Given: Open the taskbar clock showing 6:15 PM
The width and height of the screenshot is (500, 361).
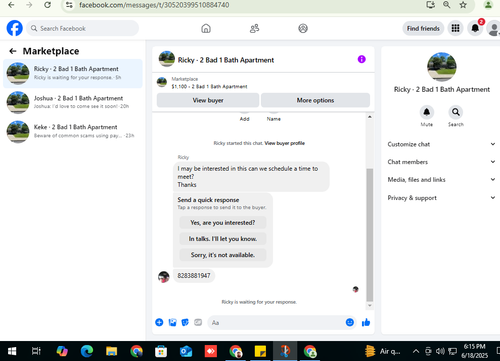Looking at the screenshot, I should [x=475, y=351].
